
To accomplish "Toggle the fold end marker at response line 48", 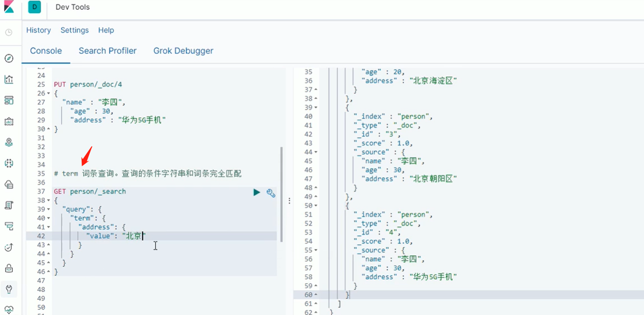I will [316, 188].
